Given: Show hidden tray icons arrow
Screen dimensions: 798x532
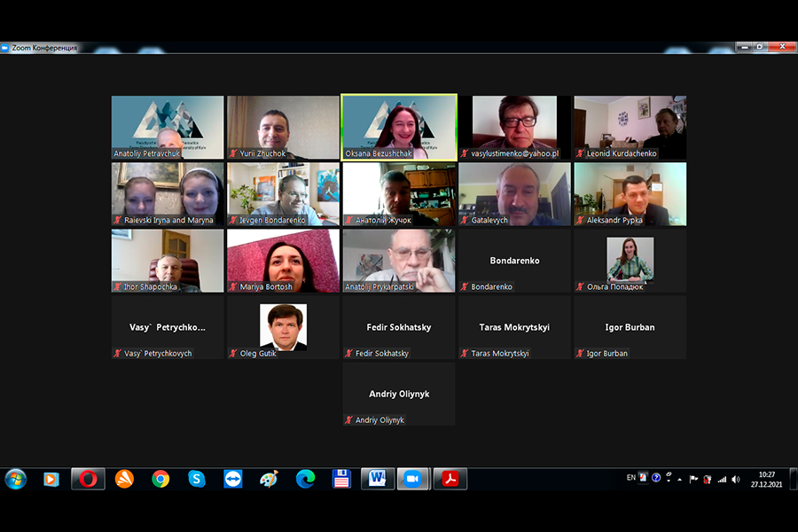Looking at the screenshot, I should click(679, 479).
